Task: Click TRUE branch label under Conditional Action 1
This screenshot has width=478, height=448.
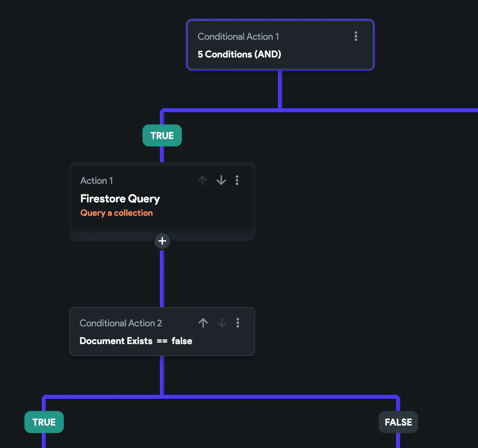Action: [162, 135]
